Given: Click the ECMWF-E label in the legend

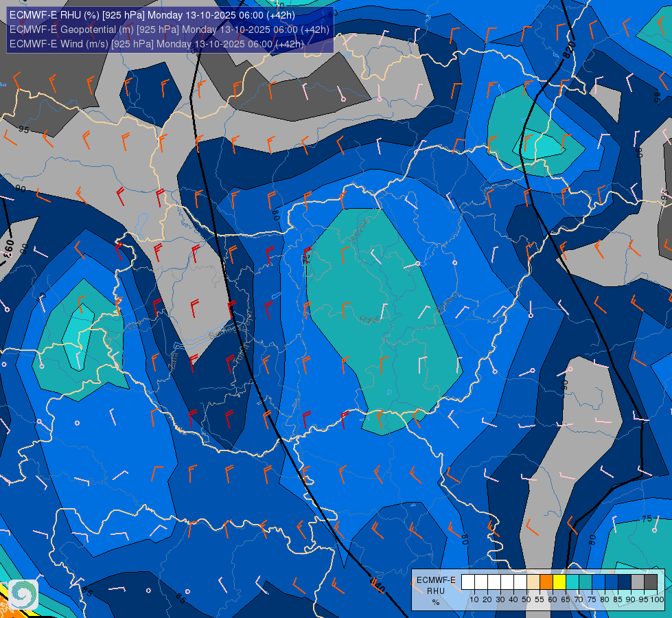Looking at the screenshot, I should tap(436, 580).
